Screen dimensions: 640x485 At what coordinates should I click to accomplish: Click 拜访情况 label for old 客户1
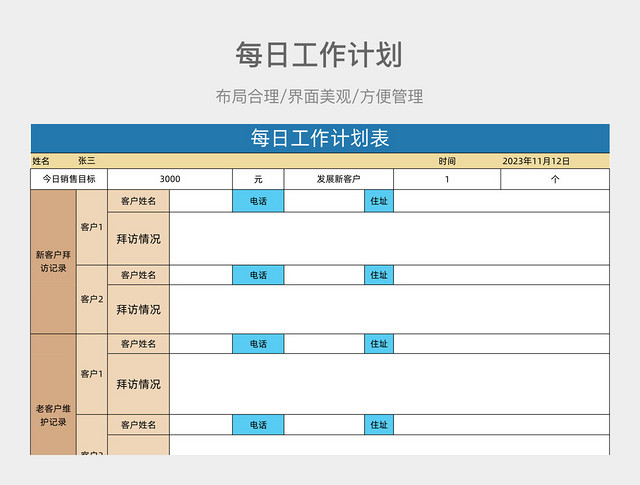pos(138,384)
